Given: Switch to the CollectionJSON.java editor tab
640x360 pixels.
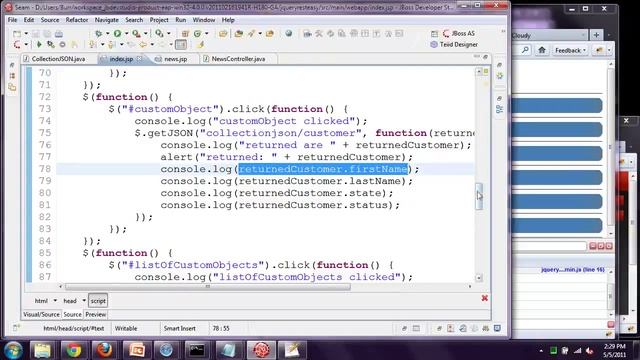Looking at the screenshot, I should (x=58, y=59).
